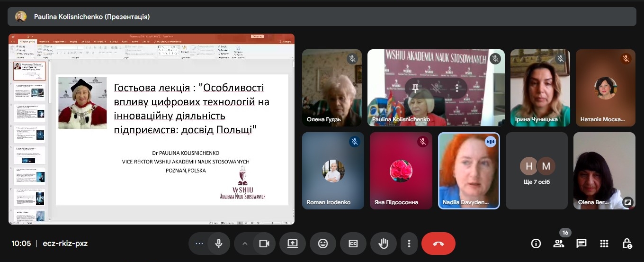Select Олена Гудзь video tile
This screenshot has height=262, width=644.
(331, 88)
